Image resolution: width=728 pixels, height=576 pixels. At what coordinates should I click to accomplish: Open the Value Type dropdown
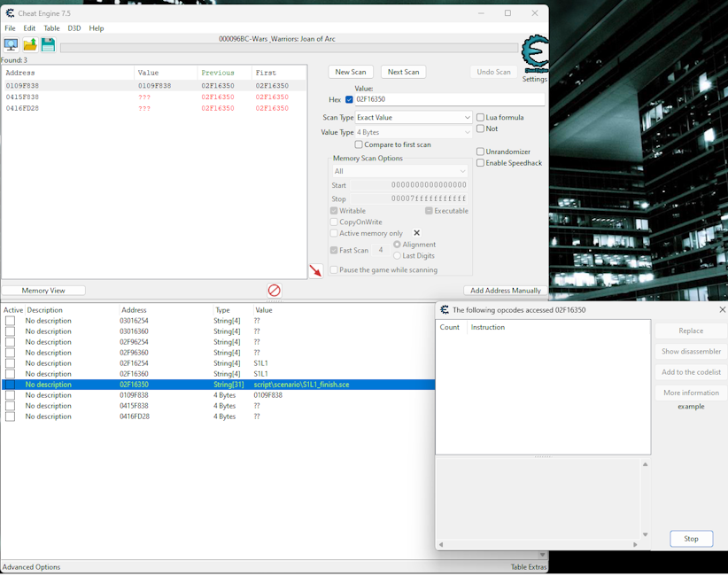point(414,133)
